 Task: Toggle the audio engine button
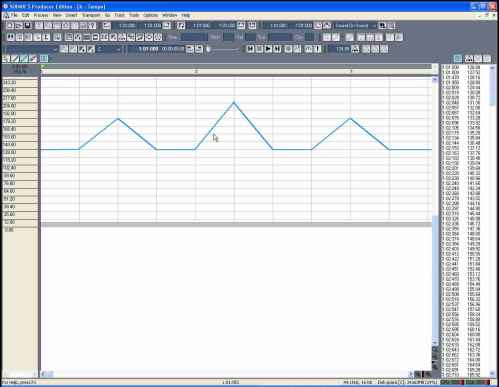coord(308,49)
